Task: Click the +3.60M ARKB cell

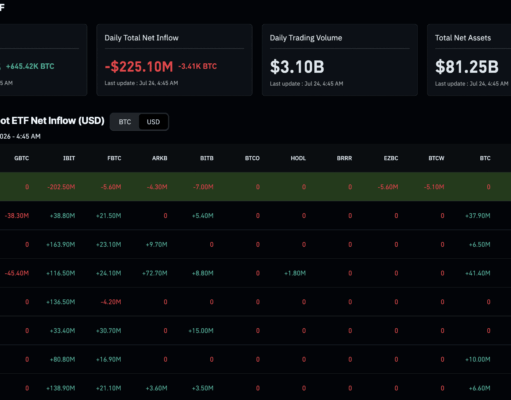Action: click(157, 388)
